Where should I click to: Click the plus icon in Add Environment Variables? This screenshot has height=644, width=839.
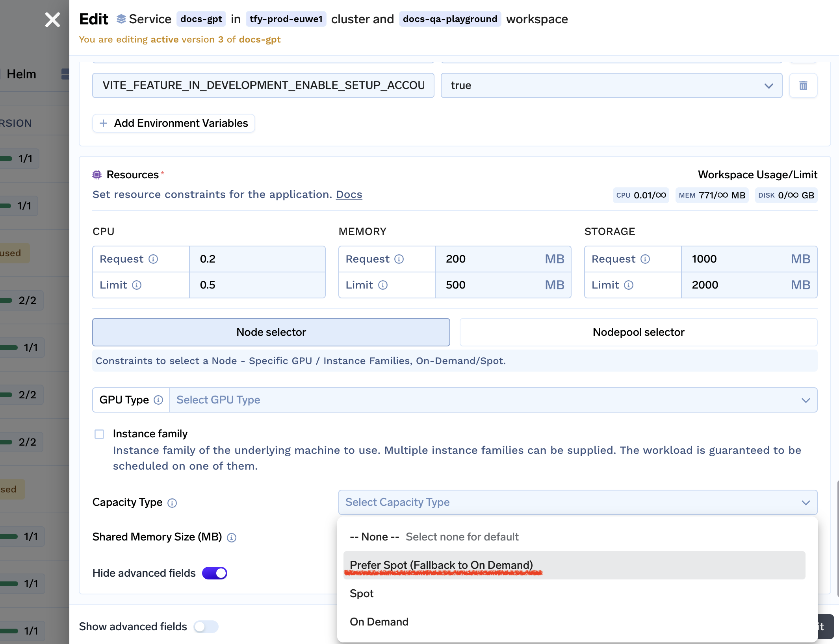104,123
